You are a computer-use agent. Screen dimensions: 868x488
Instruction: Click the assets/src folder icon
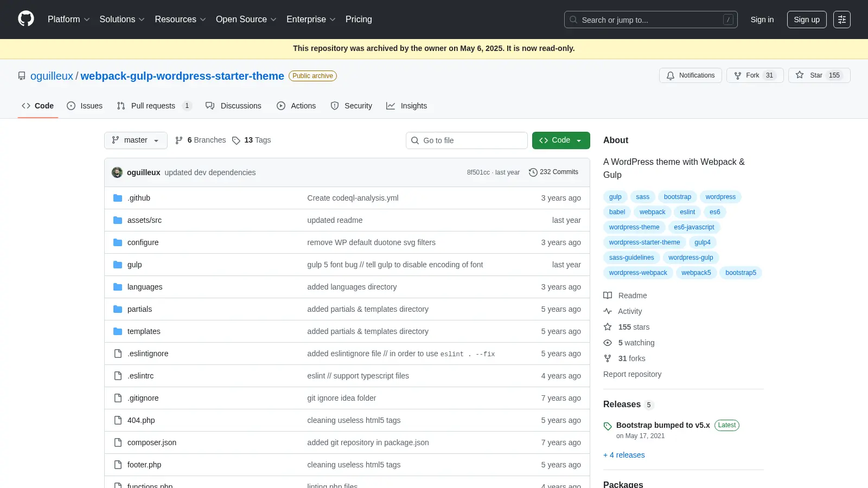click(118, 220)
